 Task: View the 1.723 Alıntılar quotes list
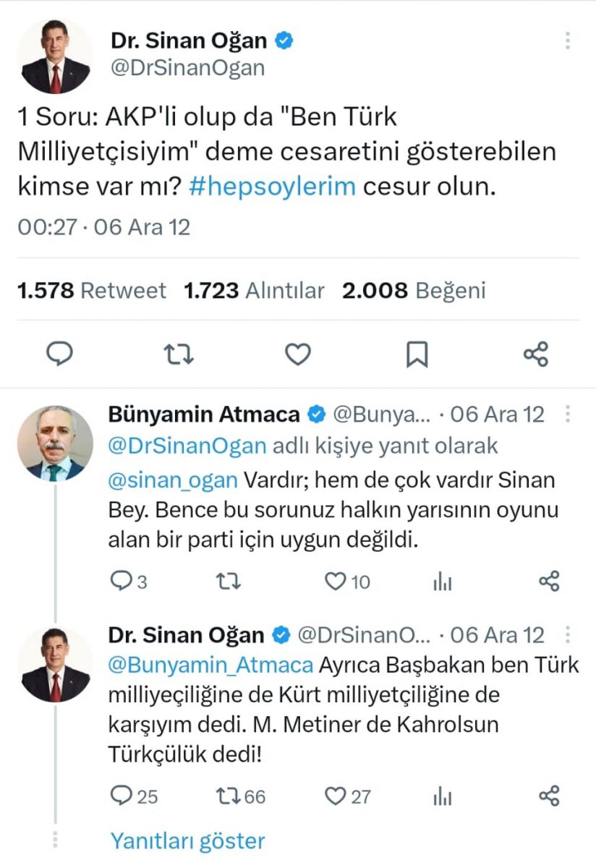coord(255,291)
